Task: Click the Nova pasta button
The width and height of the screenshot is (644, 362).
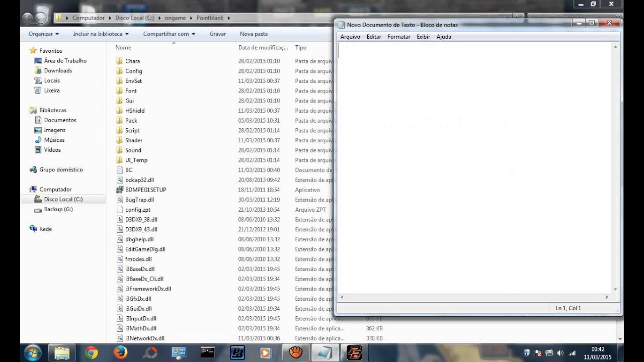Action: [254, 34]
